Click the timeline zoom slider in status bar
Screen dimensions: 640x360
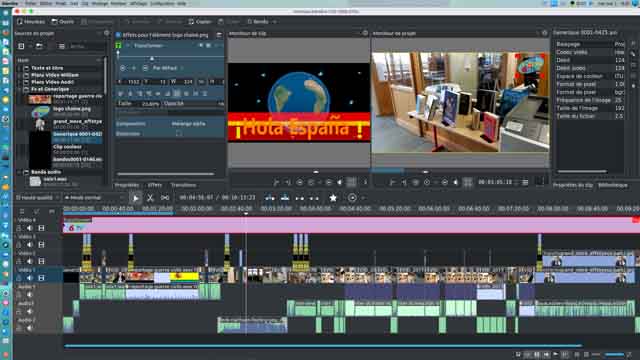coord(614,355)
